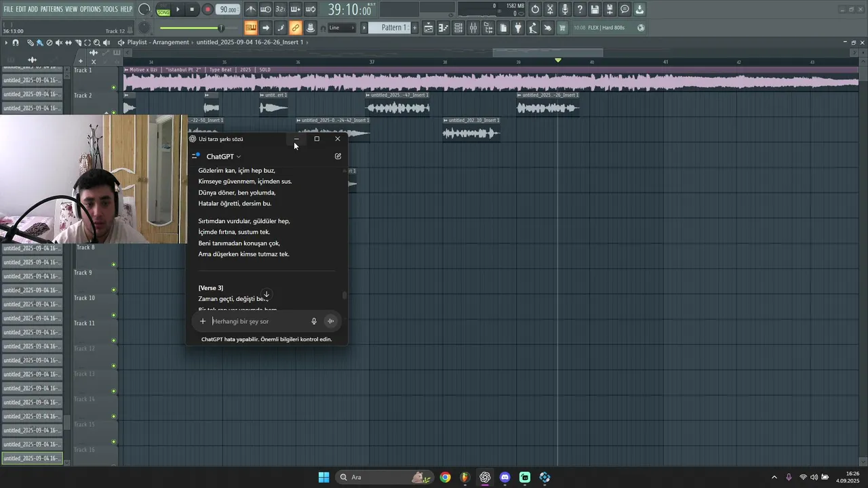
Task: Toggle the green mute dot on Track 8
Action: pos(114,265)
